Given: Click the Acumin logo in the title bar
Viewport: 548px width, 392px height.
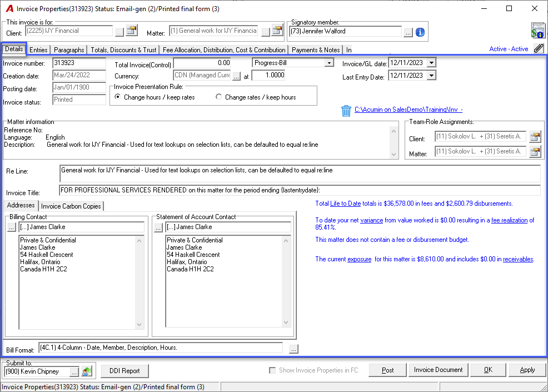Looking at the screenshot, I should coord(9,9).
